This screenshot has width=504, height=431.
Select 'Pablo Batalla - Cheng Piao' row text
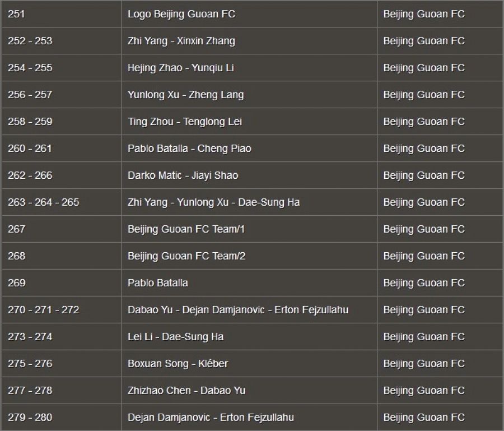tap(189, 149)
